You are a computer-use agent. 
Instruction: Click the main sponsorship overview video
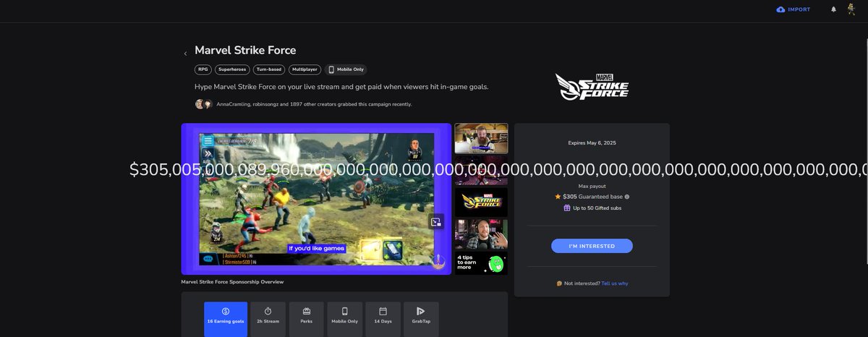316,199
